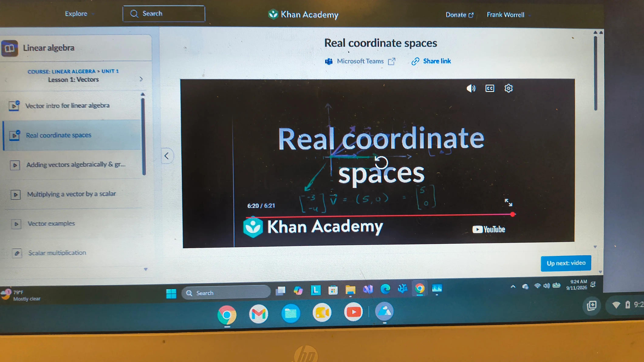This screenshot has width=644, height=362.
Task: Click the 6:20 / 6:21 video time display
Action: pos(261,206)
